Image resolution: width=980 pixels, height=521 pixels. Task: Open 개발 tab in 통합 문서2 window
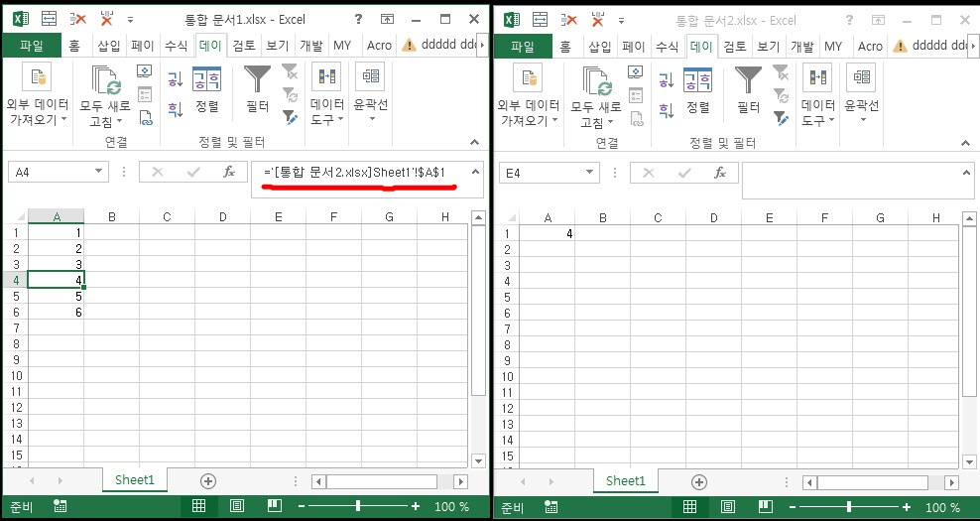(801, 46)
